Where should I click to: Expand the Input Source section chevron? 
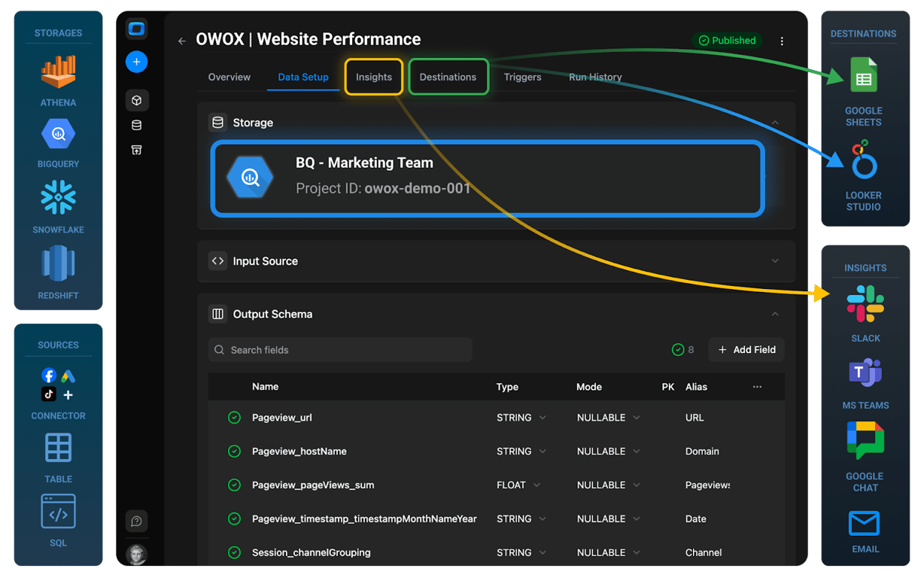(x=775, y=261)
